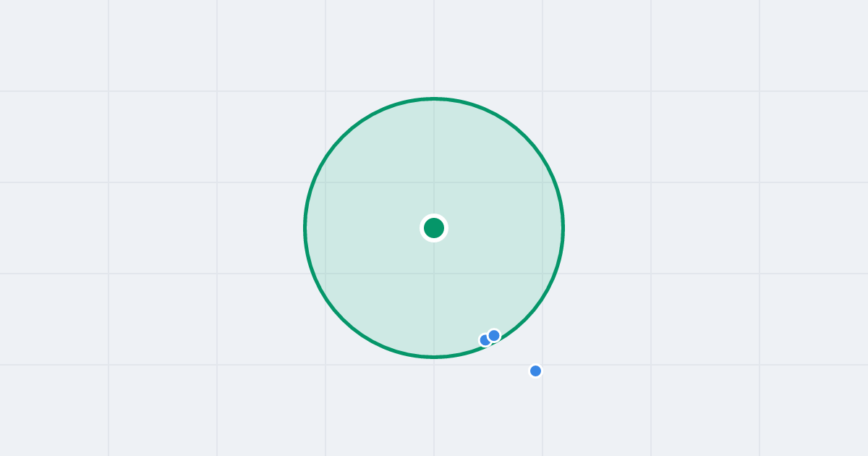The height and width of the screenshot is (456, 868).
Task: Select the blue dot outside the circle
Action: click(x=535, y=371)
